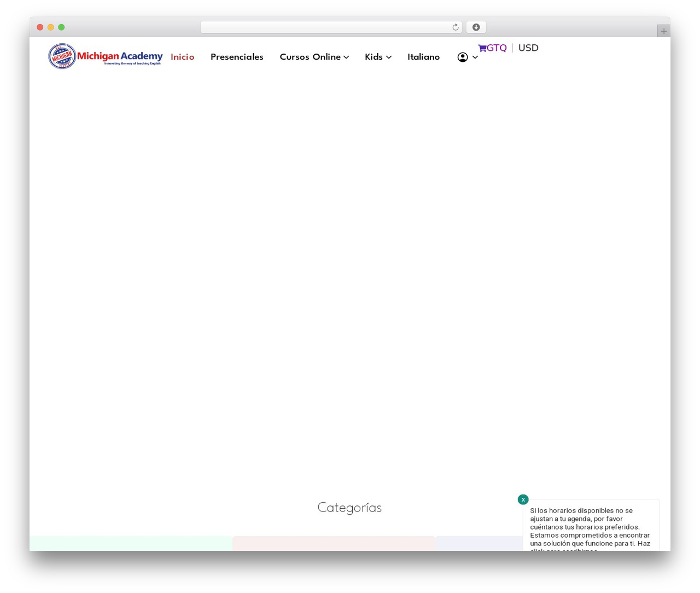Select the pink category card
The height and width of the screenshot is (593, 700).
point(334,543)
